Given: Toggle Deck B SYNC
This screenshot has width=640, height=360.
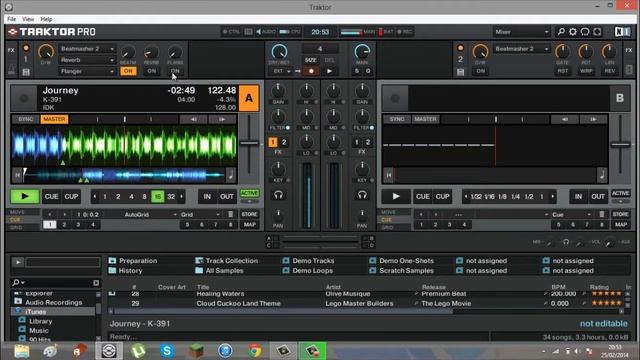Looking at the screenshot, I should coord(397,119).
